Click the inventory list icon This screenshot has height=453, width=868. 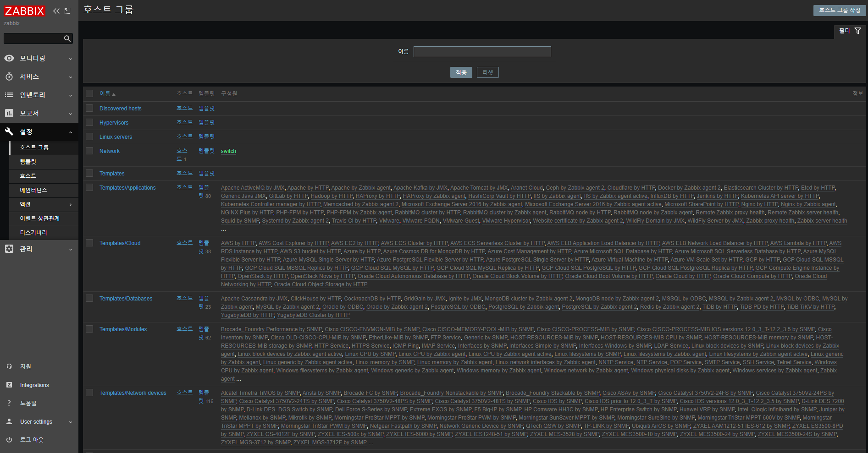9,95
